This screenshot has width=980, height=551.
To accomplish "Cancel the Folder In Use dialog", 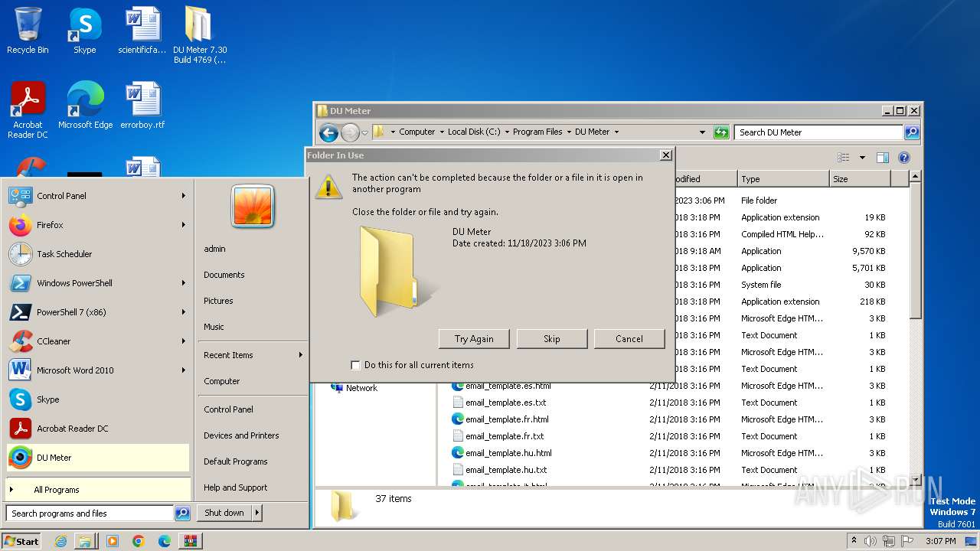I will point(629,339).
